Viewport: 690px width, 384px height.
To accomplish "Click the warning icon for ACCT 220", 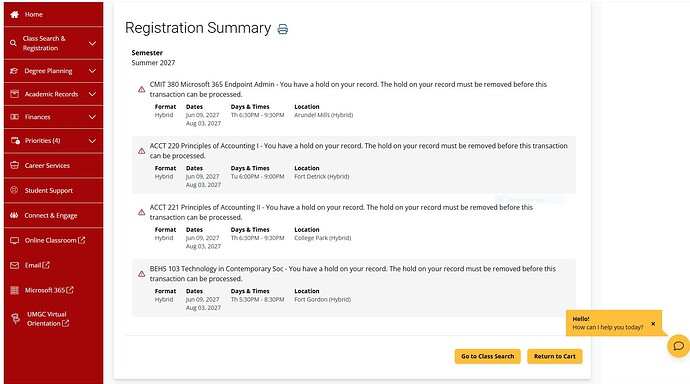I will click(141, 151).
